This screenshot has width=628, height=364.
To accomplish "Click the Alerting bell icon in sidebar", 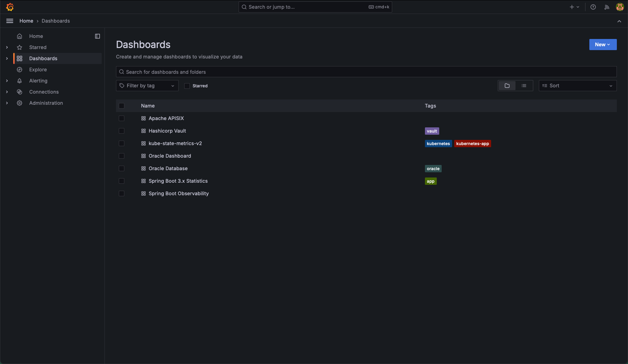I will pyautogui.click(x=20, y=81).
